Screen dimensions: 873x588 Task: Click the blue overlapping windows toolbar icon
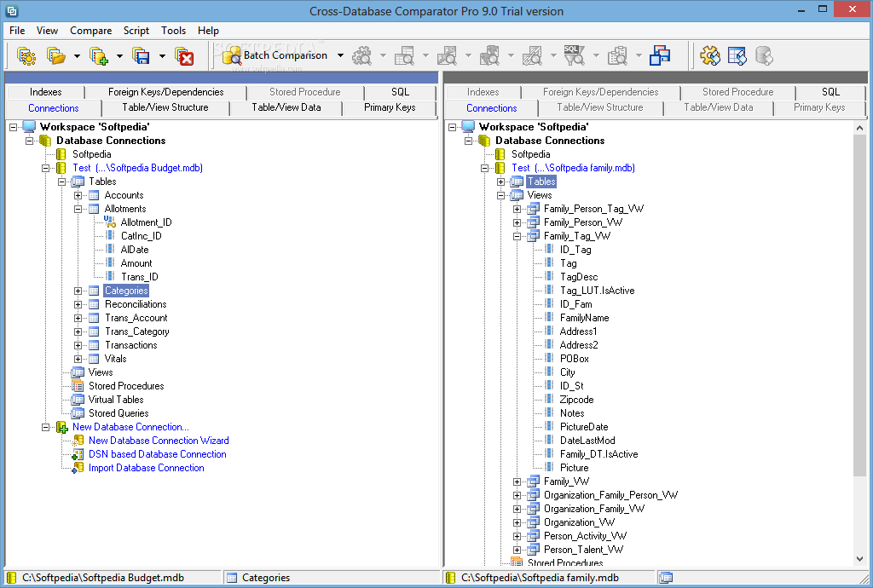(660, 55)
